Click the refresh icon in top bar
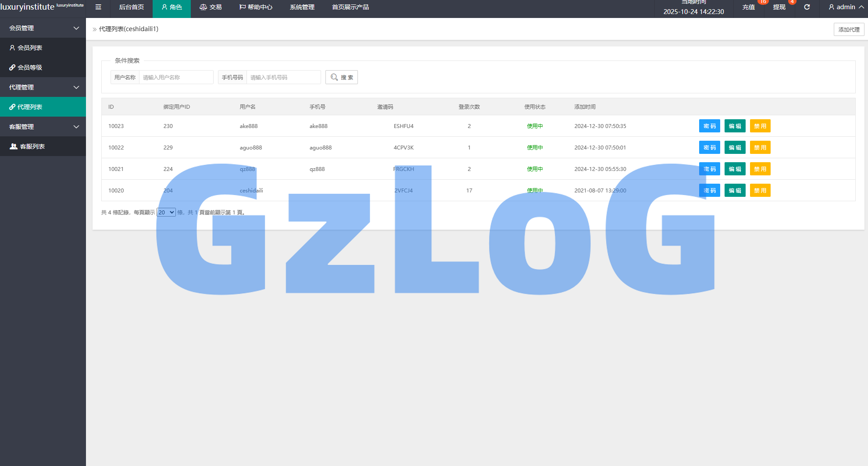Image resolution: width=868 pixels, height=466 pixels. point(807,7)
